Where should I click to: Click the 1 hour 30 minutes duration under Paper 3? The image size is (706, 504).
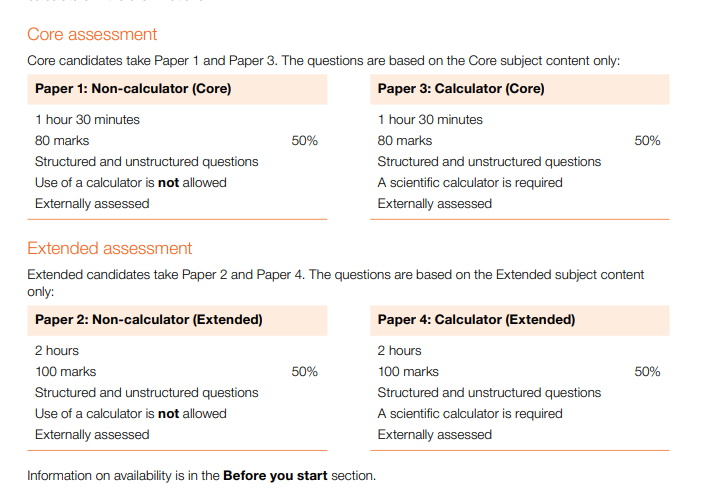pyautogui.click(x=430, y=120)
